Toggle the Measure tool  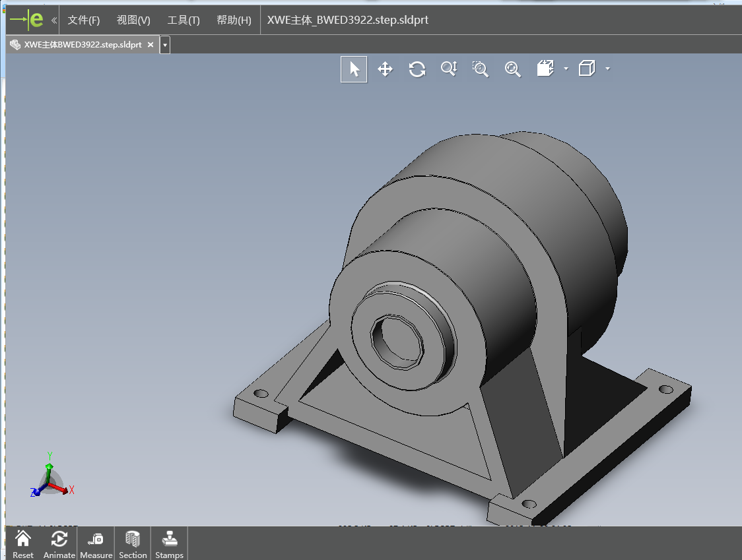tap(96, 544)
